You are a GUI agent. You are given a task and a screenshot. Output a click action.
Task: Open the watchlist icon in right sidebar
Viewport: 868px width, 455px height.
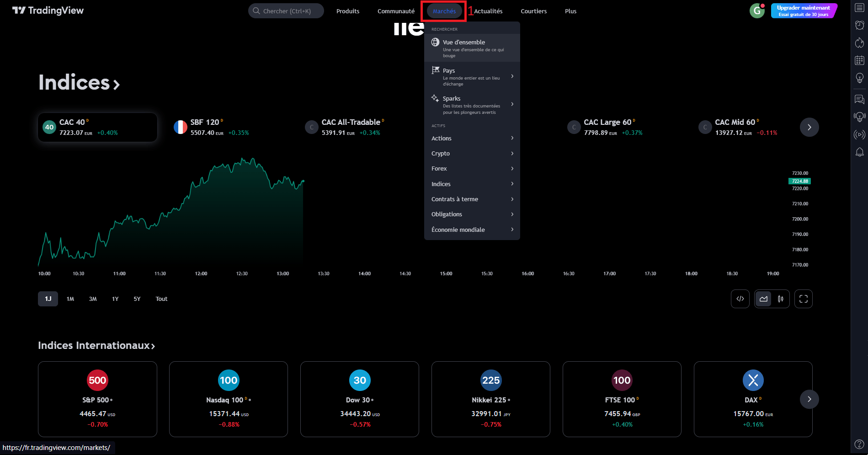point(859,8)
